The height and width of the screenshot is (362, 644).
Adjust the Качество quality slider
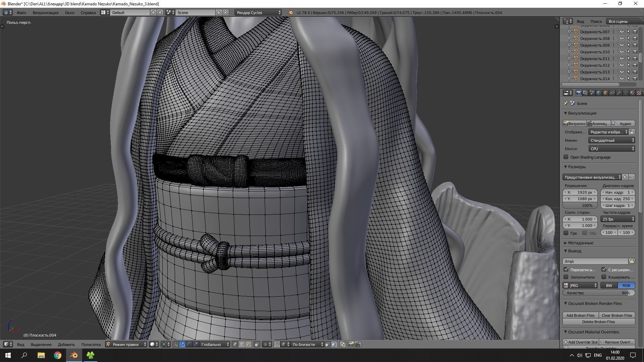(x=599, y=293)
